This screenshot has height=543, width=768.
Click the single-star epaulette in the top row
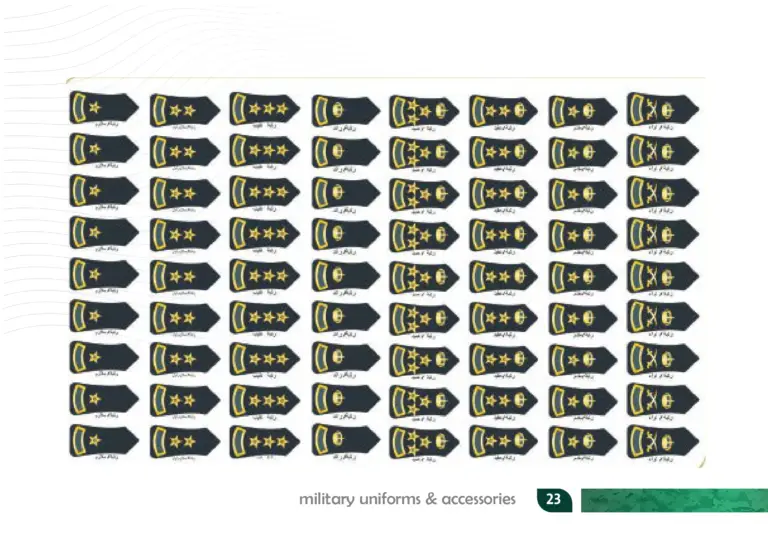[104, 107]
